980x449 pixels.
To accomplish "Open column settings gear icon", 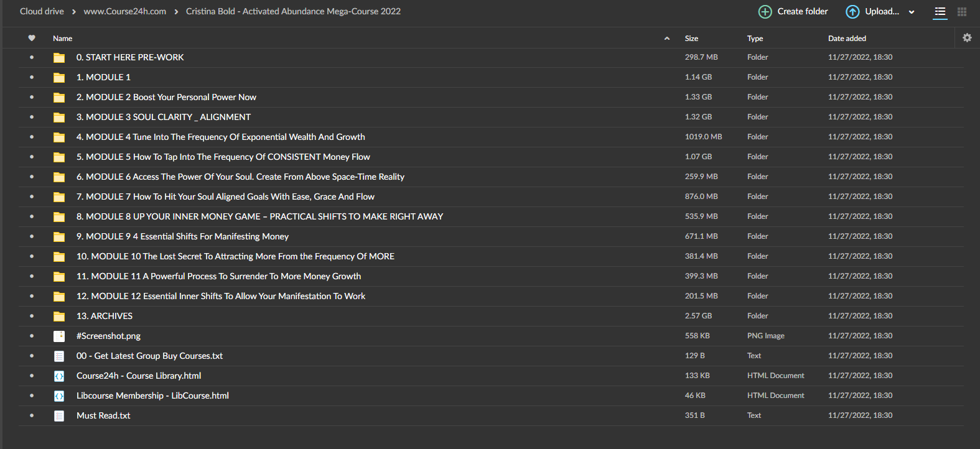I will point(967,38).
